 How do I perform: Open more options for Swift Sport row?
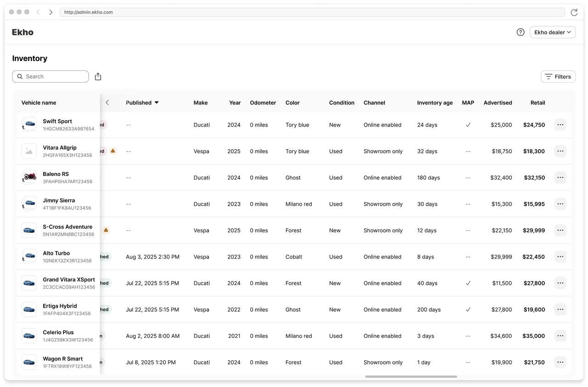pyautogui.click(x=560, y=125)
